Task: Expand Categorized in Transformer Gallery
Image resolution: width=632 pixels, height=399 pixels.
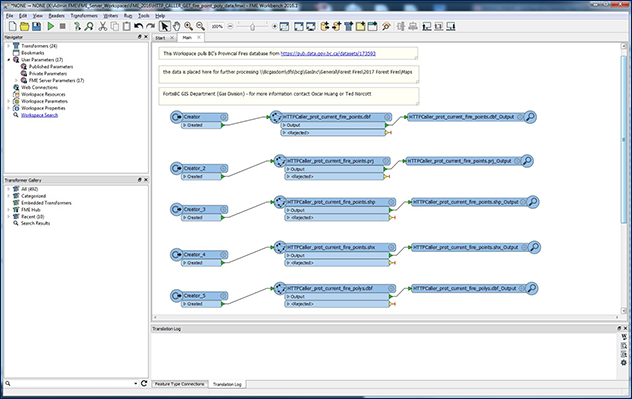Action: pyautogui.click(x=8, y=196)
